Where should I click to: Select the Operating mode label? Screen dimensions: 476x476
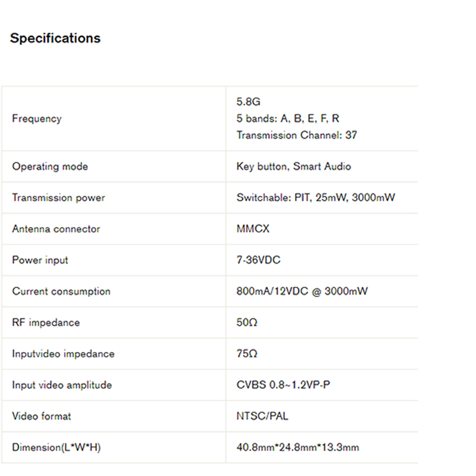pyautogui.click(x=50, y=167)
